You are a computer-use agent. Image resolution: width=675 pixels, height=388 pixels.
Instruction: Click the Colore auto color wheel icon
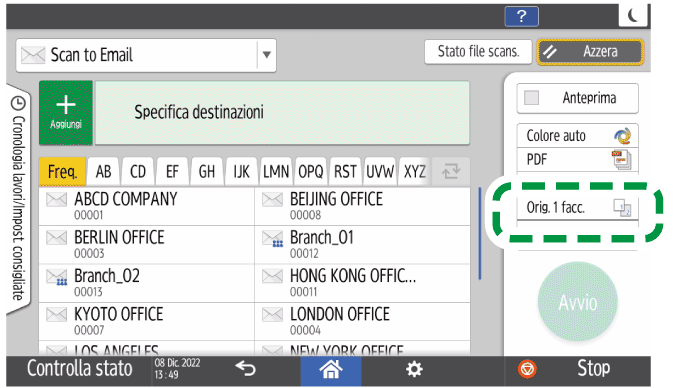pos(622,136)
